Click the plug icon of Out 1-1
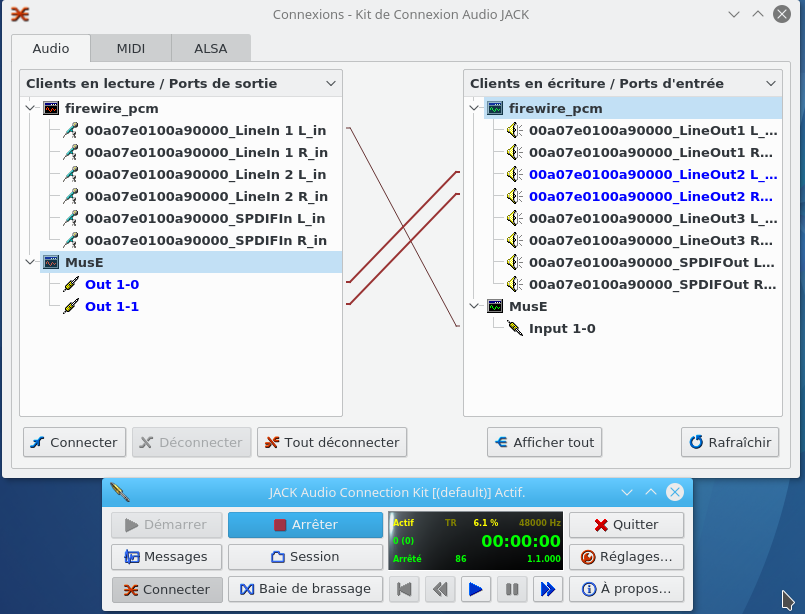 click(x=71, y=306)
